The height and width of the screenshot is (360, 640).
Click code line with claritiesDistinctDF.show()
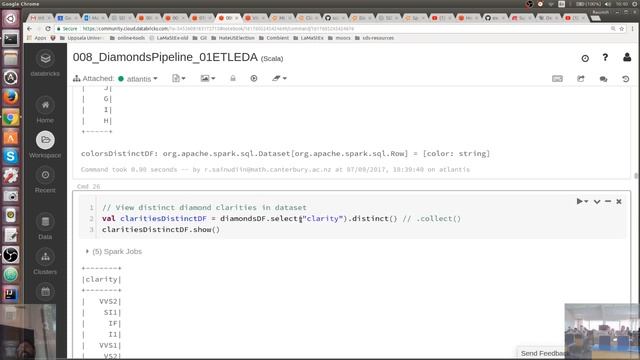click(161, 229)
